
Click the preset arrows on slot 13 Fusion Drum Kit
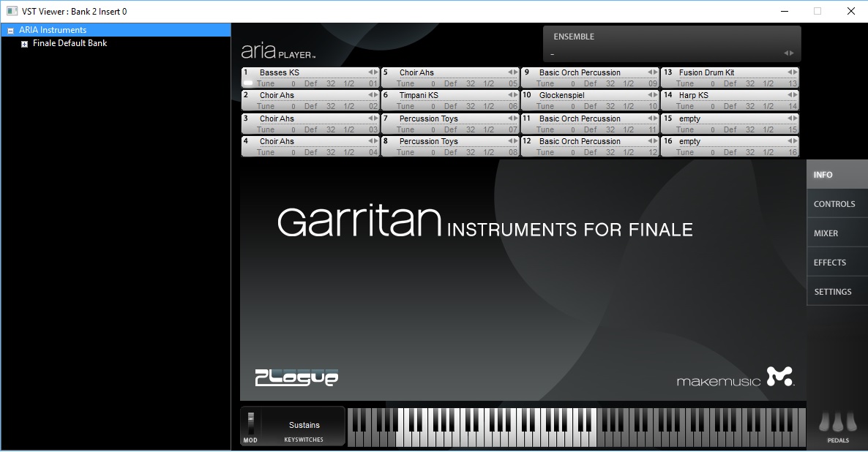[793, 72]
